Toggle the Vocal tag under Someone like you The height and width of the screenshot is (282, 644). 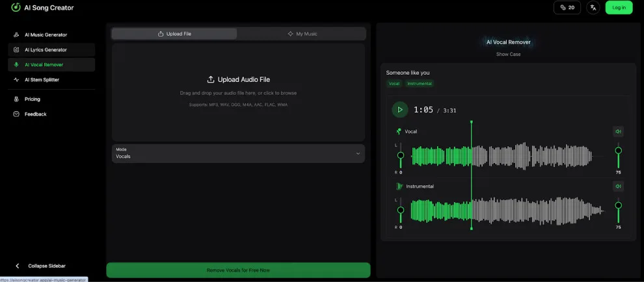(394, 83)
